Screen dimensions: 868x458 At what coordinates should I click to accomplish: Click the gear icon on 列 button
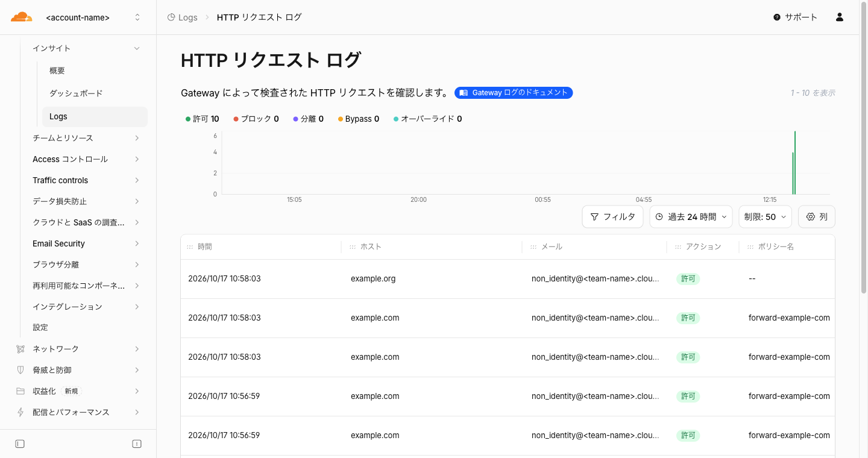tap(811, 217)
